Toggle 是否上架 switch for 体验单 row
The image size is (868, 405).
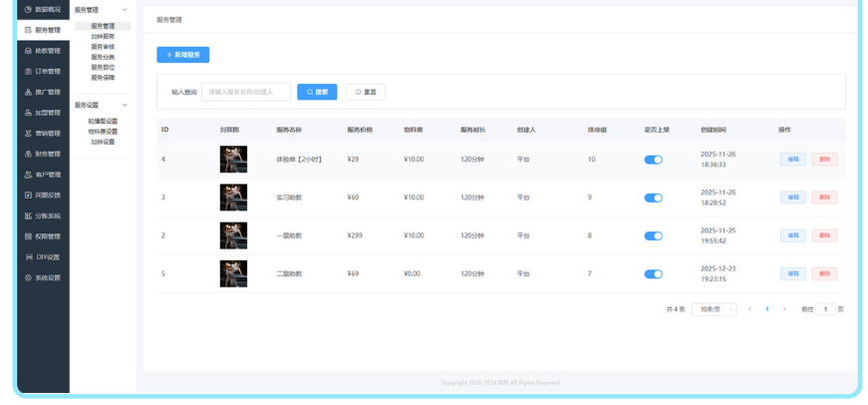click(653, 160)
